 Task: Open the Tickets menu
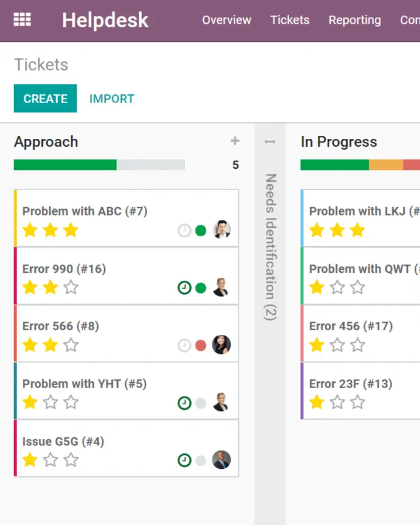290,20
